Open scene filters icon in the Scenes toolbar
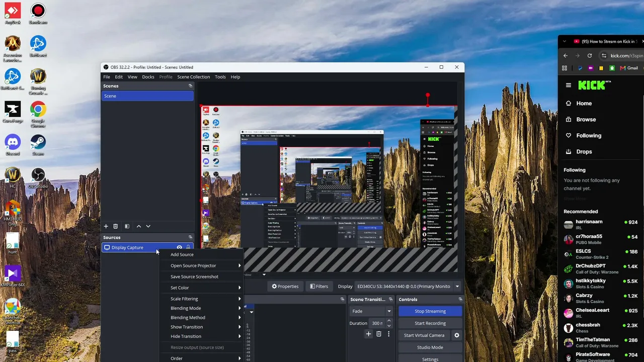The width and height of the screenshot is (644, 362). tap(127, 227)
